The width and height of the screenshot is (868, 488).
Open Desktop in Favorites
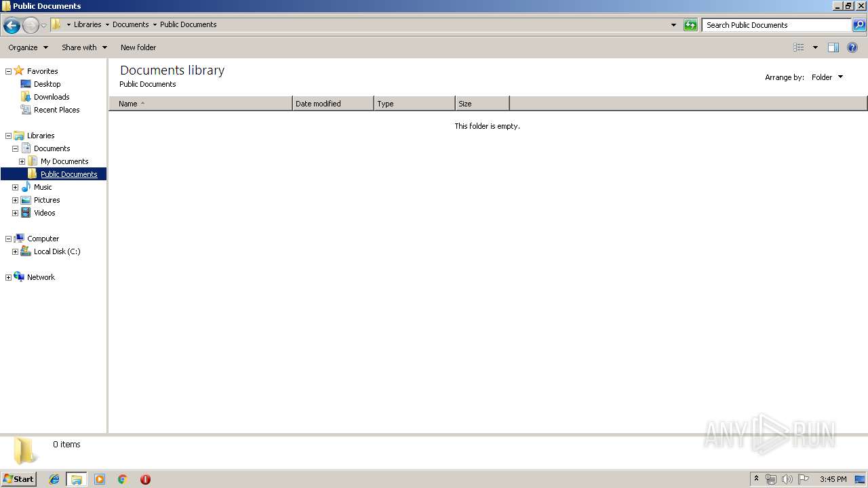pyautogui.click(x=47, y=84)
